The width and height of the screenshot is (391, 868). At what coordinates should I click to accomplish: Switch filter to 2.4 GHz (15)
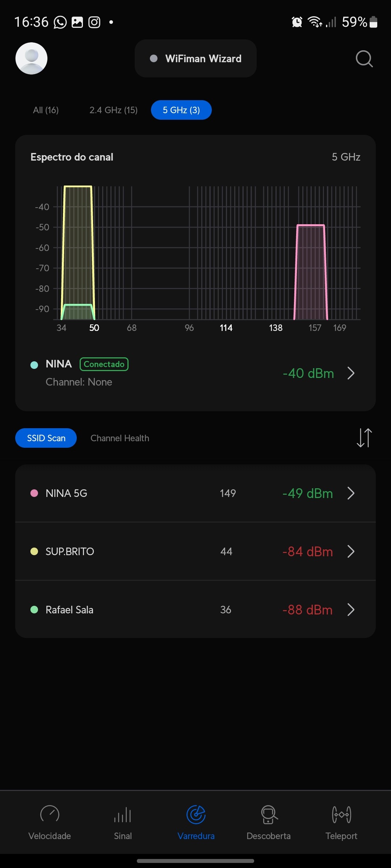tap(113, 110)
